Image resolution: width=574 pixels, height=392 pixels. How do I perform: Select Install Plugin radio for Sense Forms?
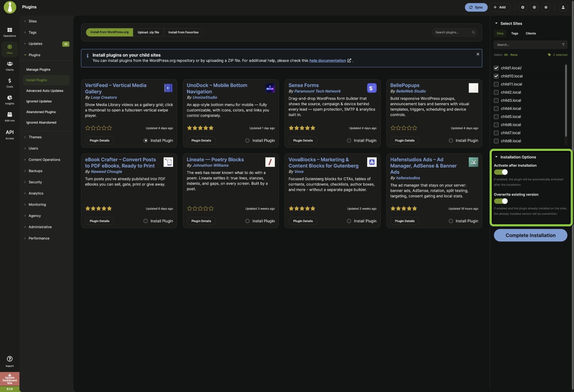349,140
